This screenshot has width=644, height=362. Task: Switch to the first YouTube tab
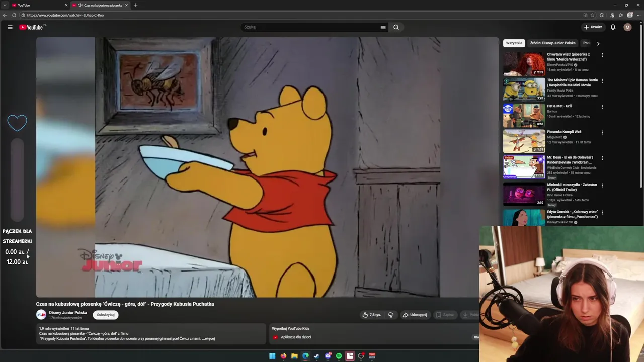tap(39, 5)
